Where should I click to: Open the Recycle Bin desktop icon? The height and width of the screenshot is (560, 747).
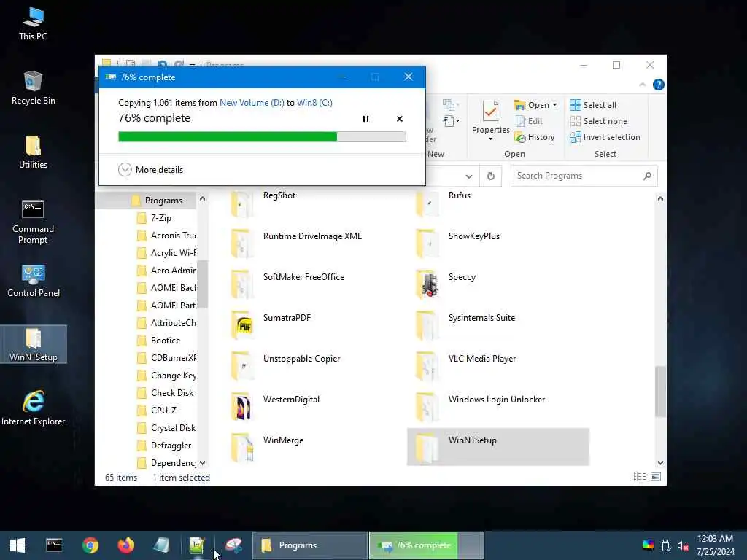tap(33, 88)
